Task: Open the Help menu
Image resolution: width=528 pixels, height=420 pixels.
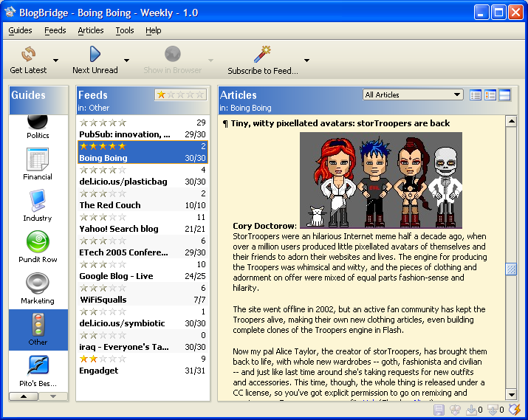Action: point(153,30)
